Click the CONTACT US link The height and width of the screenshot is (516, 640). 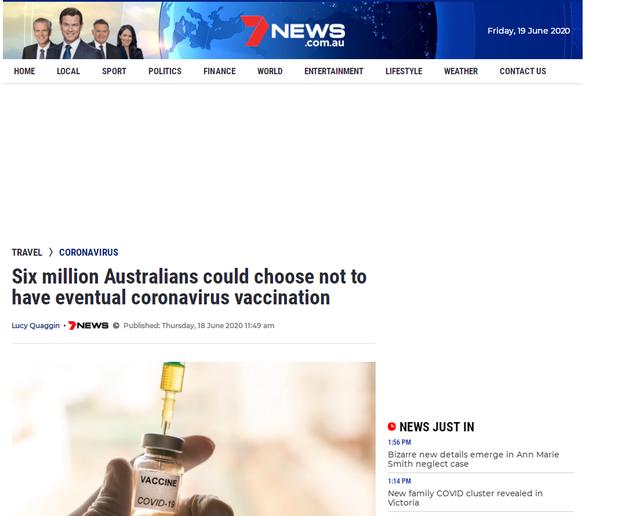click(x=523, y=71)
